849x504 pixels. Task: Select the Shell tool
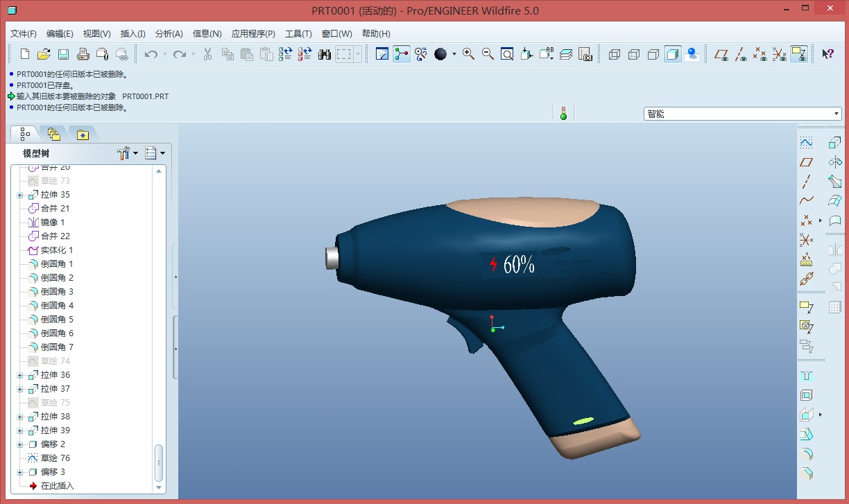806,396
